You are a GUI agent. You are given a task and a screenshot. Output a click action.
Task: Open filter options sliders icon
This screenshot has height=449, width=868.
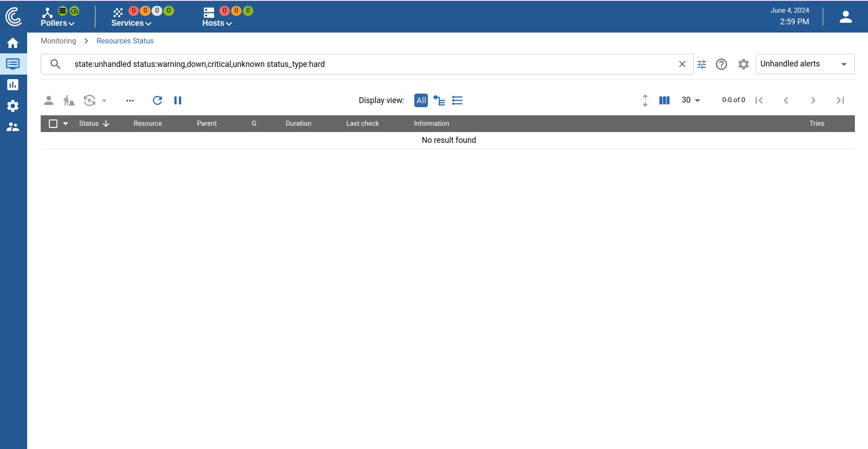coord(702,64)
